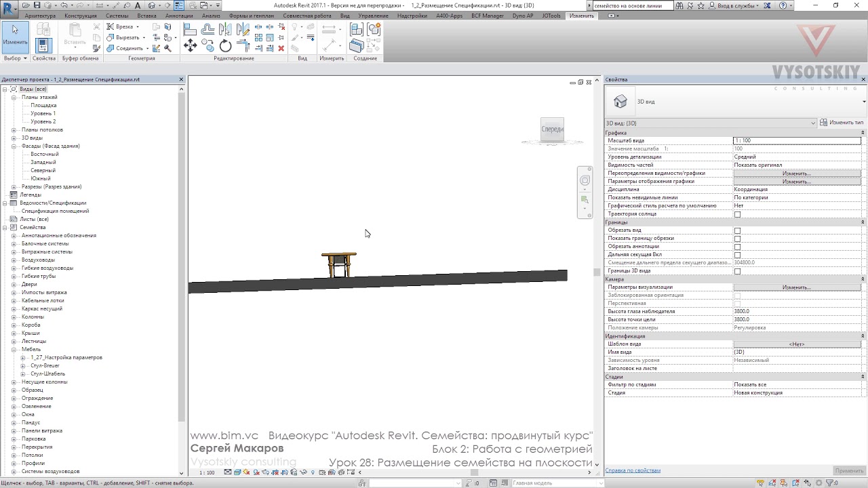868x488 pixels.
Task: Click the Copy tool in Редактирование panel
Action: click(x=208, y=45)
